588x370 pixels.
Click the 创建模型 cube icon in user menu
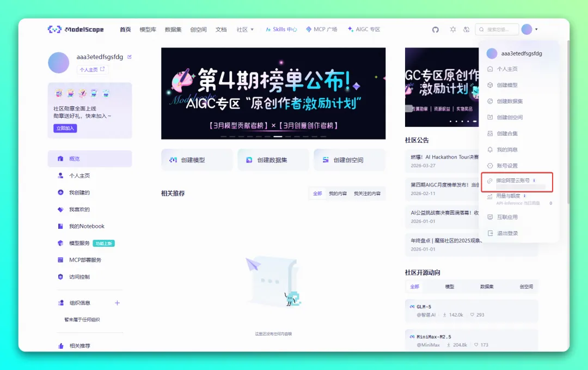tap(490, 85)
